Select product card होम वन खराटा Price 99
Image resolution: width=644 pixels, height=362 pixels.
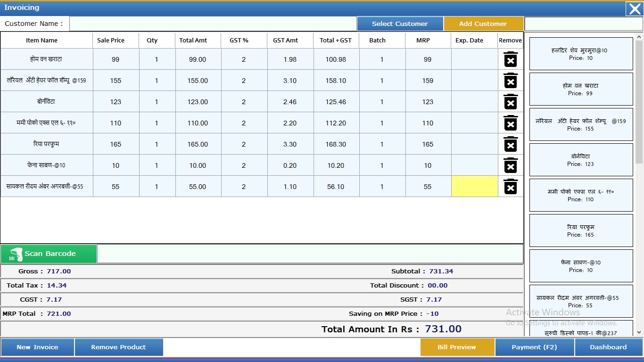point(581,89)
